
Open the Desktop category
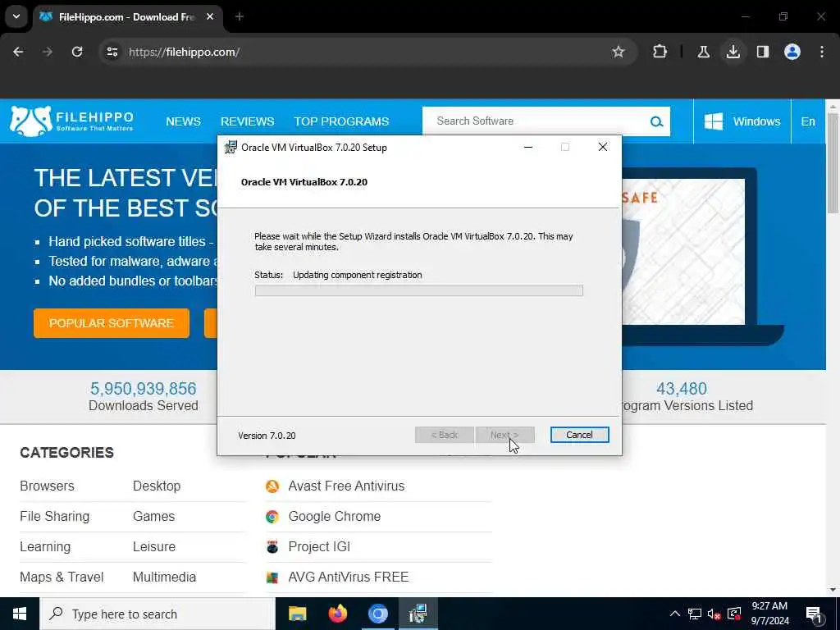157,486
